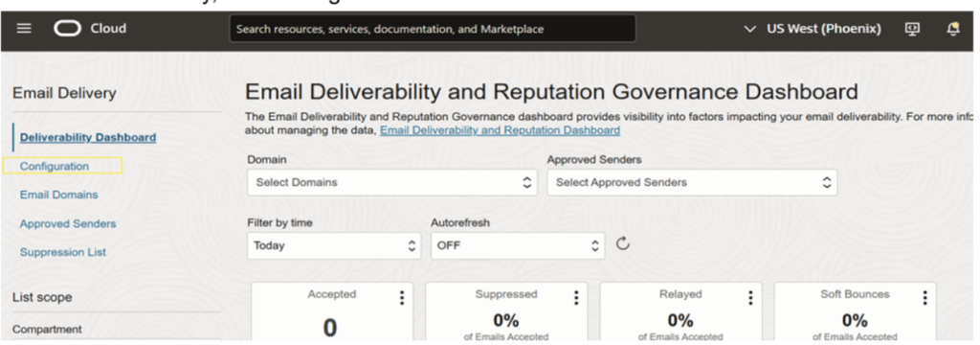980x345 pixels.
Task: Open the Suppression List sidebar item
Action: pos(62,252)
